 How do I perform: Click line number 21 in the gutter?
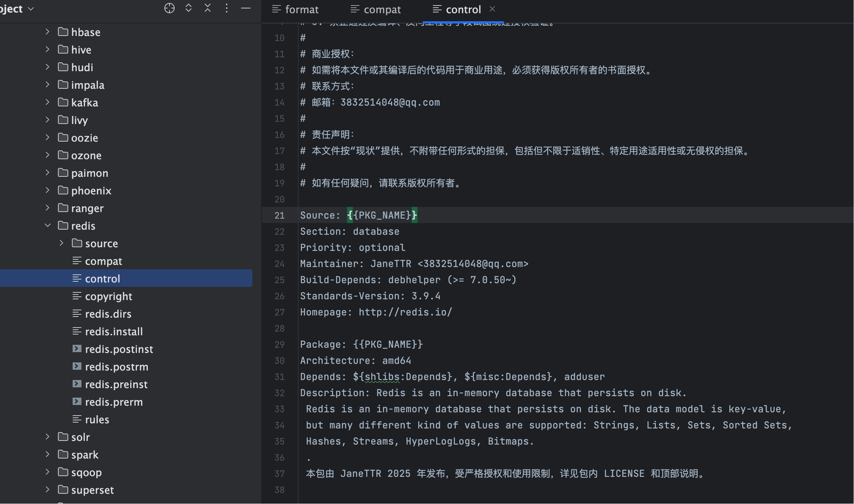pyautogui.click(x=280, y=215)
